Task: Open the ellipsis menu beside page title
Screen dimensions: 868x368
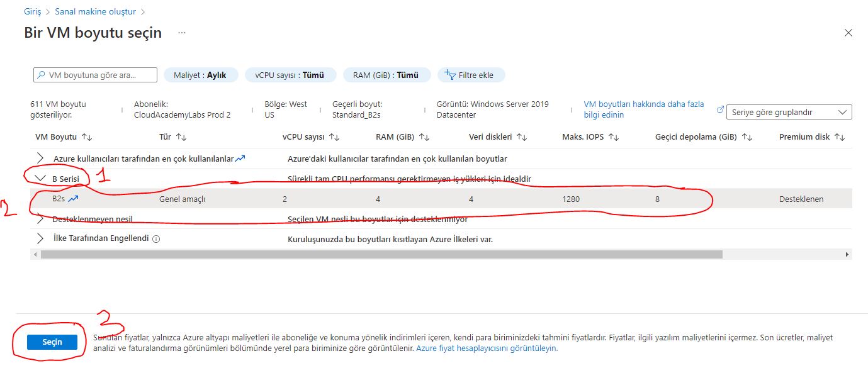Action: tap(181, 32)
